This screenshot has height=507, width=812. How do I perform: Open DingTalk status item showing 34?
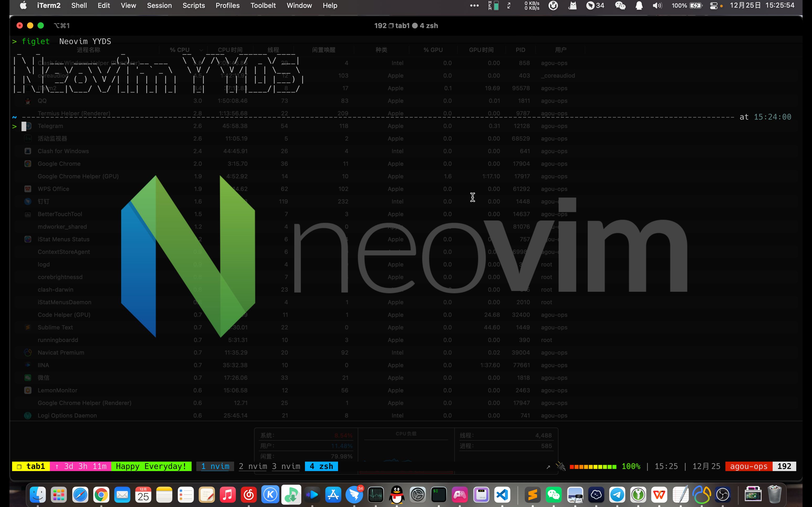click(x=595, y=5)
